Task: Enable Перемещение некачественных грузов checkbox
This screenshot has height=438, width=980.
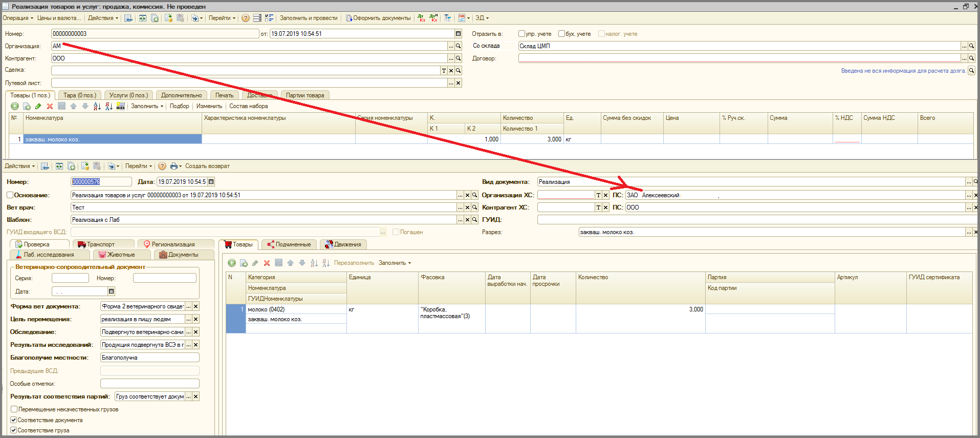Action: [x=14, y=409]
